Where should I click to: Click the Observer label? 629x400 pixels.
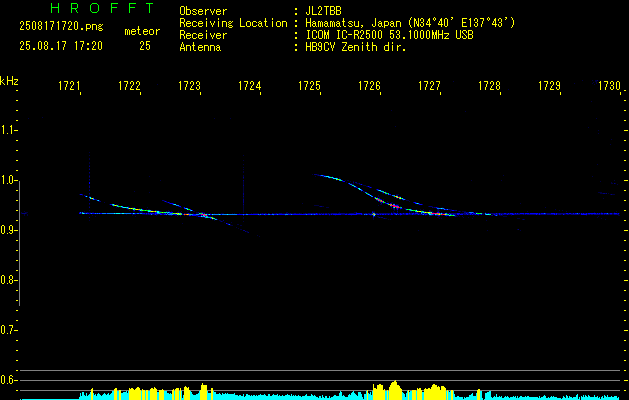203,11
